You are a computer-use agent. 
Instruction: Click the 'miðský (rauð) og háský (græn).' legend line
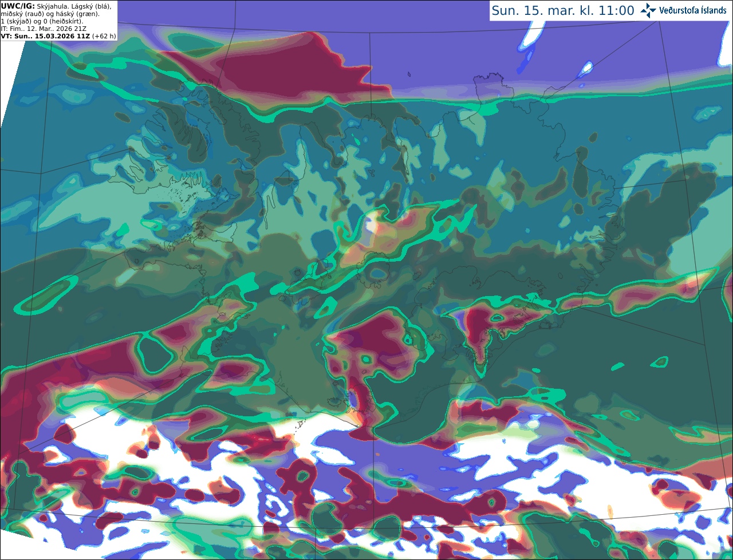coord(50,14)
